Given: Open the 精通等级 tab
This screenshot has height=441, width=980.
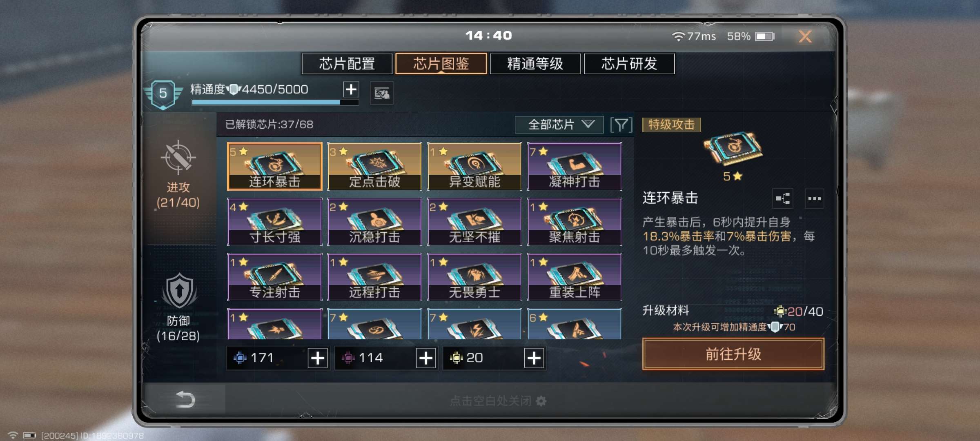Looking at the screenshot, I should coord(535,64).
